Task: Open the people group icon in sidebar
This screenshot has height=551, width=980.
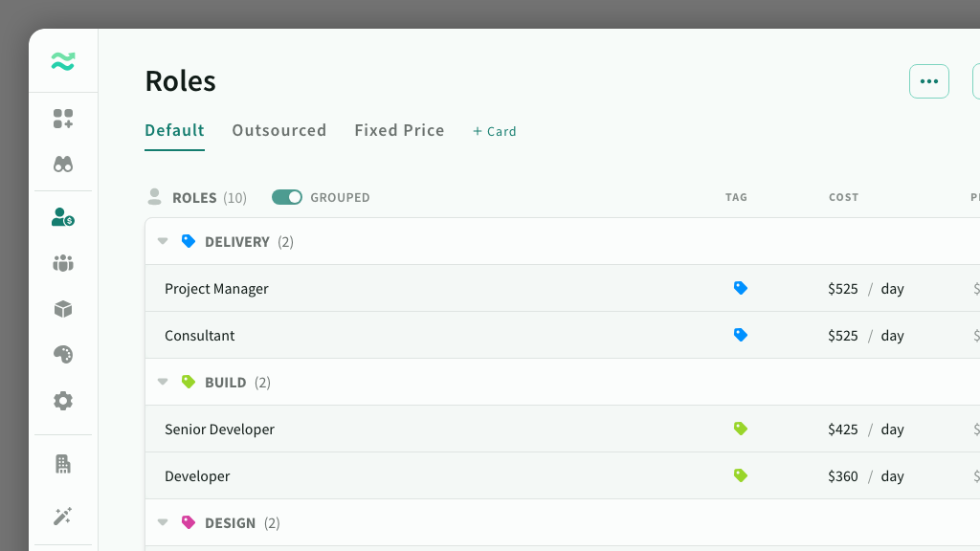Action: click(x=63, y=263)
